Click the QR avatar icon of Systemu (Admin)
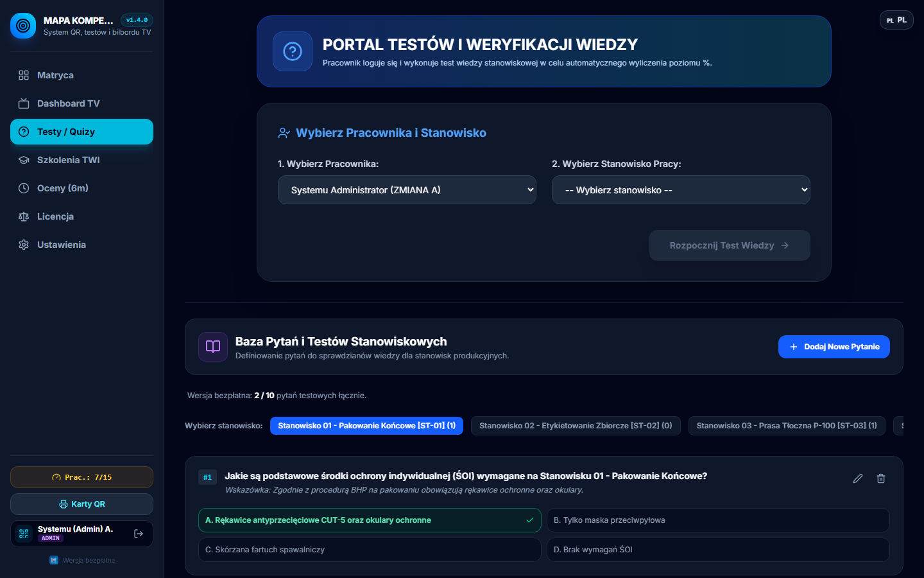 [24, 534]
